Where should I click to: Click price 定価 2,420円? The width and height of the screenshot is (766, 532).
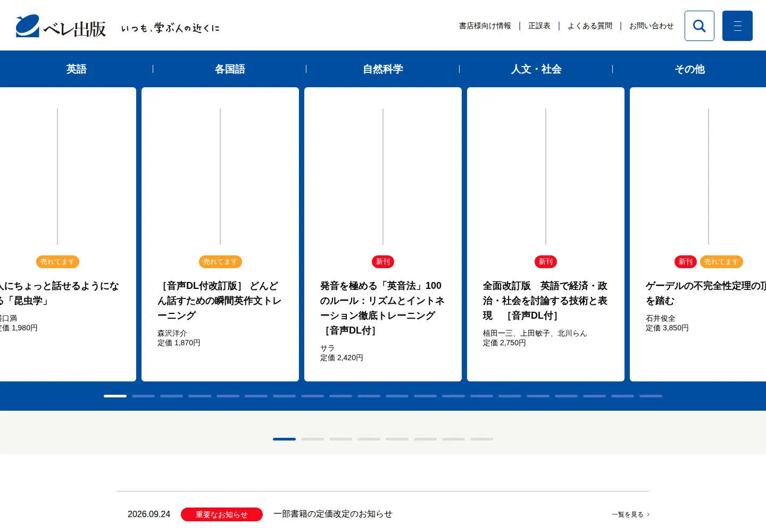[342, 358]
